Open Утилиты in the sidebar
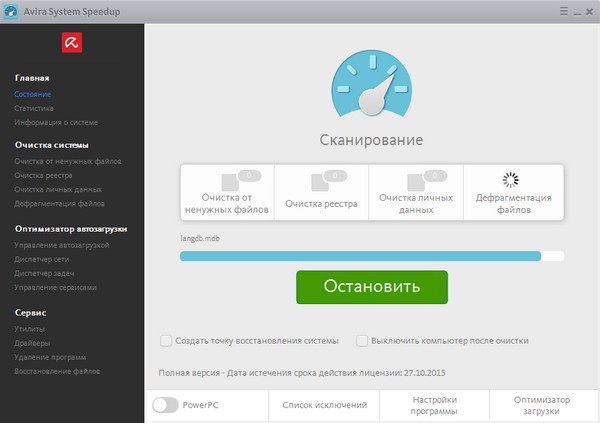Viewport: 600px width, 423px height. point(29,329)
